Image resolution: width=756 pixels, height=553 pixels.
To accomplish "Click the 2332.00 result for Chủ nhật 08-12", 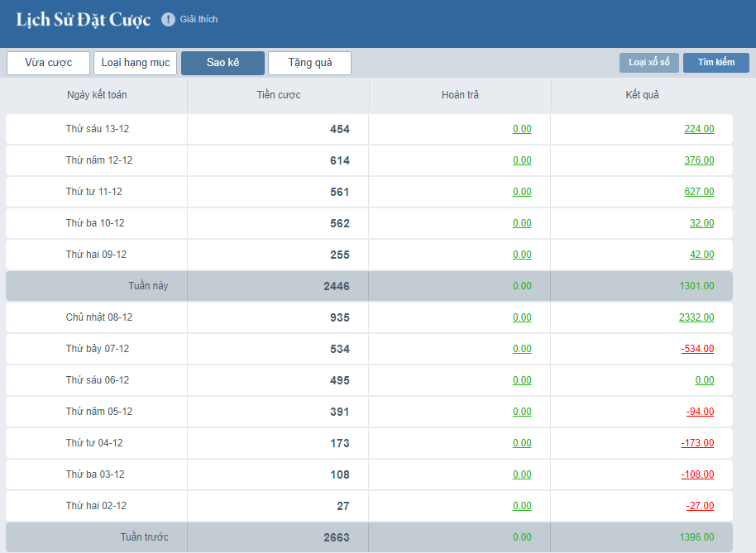I will (x=696, y=317).
